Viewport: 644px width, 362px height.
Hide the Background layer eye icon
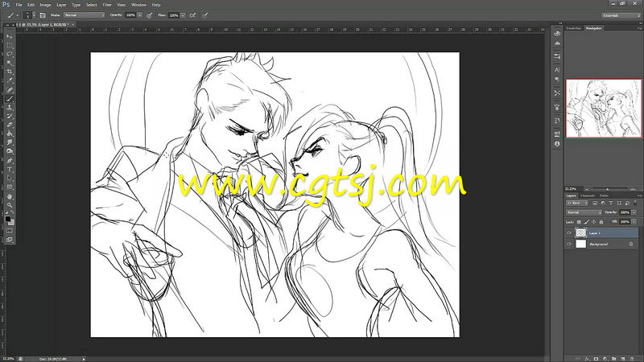(569, 244)
